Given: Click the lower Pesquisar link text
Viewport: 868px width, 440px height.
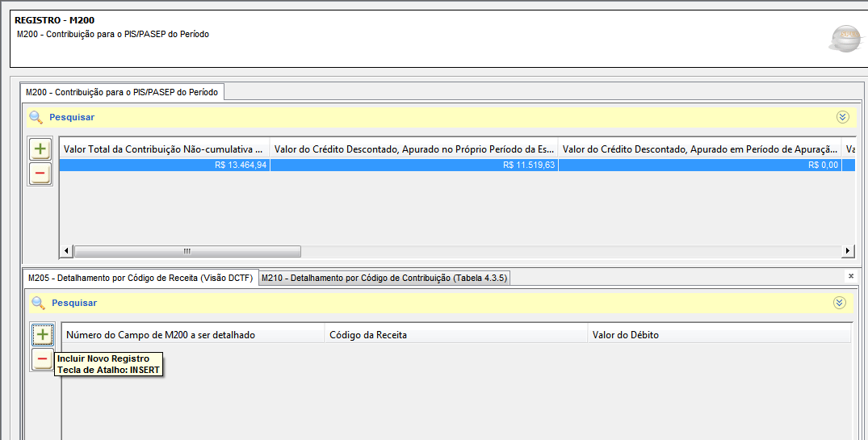Looking at the screenshot, I should click(74, 303).
